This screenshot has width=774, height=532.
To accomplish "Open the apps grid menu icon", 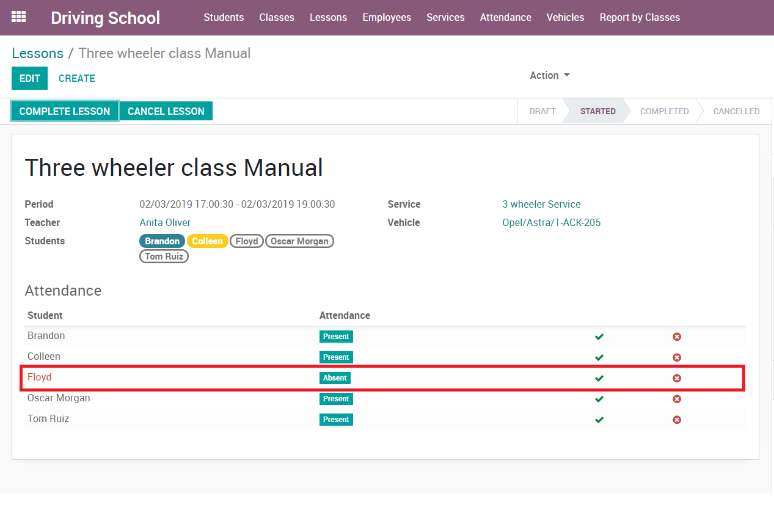I will (x=19, y=17).
